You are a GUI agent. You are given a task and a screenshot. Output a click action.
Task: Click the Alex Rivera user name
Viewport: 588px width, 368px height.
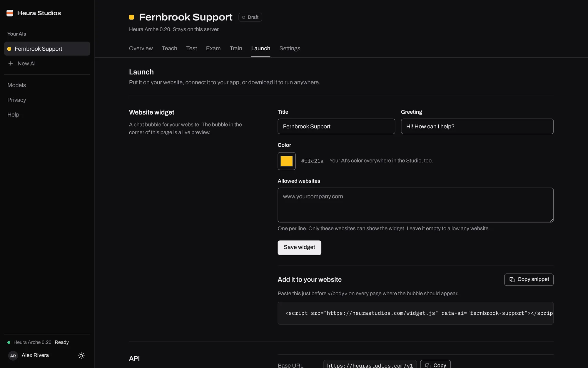point(35,355)
